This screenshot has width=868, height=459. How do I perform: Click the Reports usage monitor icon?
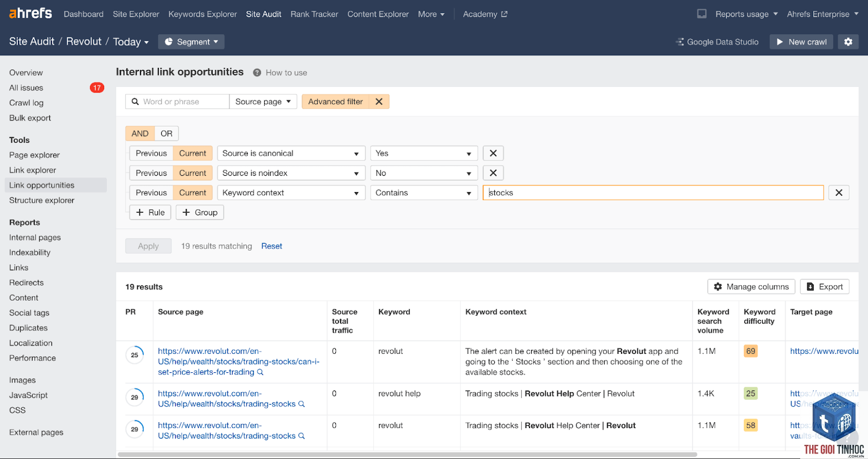(x=701, y=14)
